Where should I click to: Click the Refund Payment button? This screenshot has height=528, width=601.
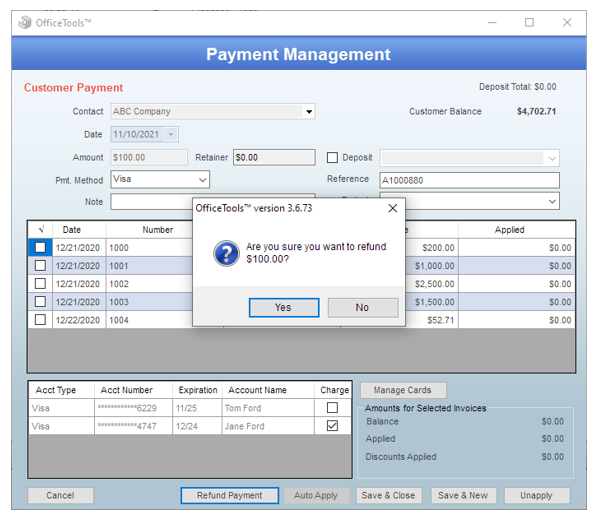[x=230, y=495]
